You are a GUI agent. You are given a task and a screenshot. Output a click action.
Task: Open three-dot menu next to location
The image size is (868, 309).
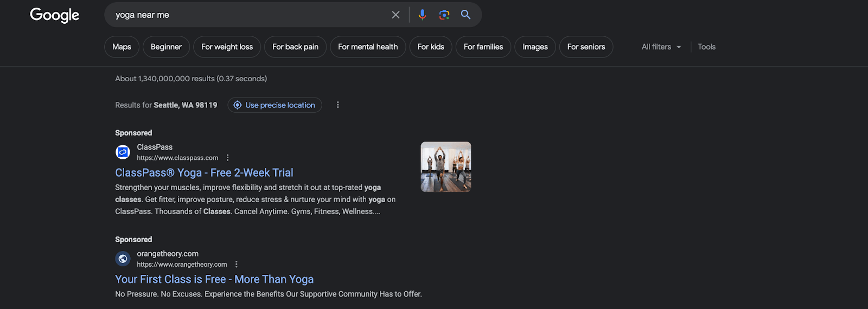click(x=337, y=105)
